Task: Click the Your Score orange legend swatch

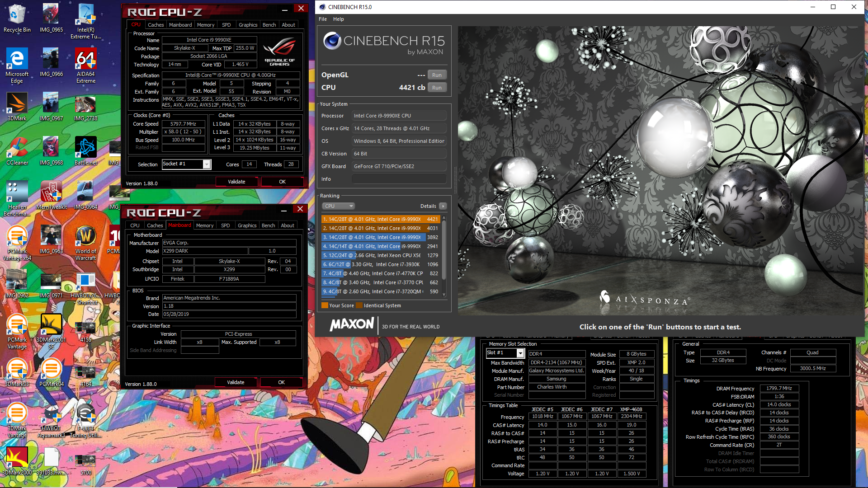Action: tap(325, 305)
